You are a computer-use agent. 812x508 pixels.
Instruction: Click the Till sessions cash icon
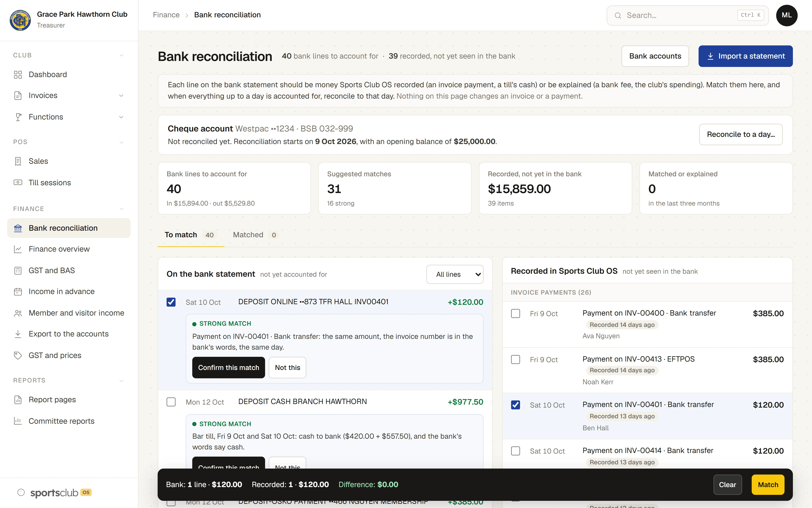point(18,182)
